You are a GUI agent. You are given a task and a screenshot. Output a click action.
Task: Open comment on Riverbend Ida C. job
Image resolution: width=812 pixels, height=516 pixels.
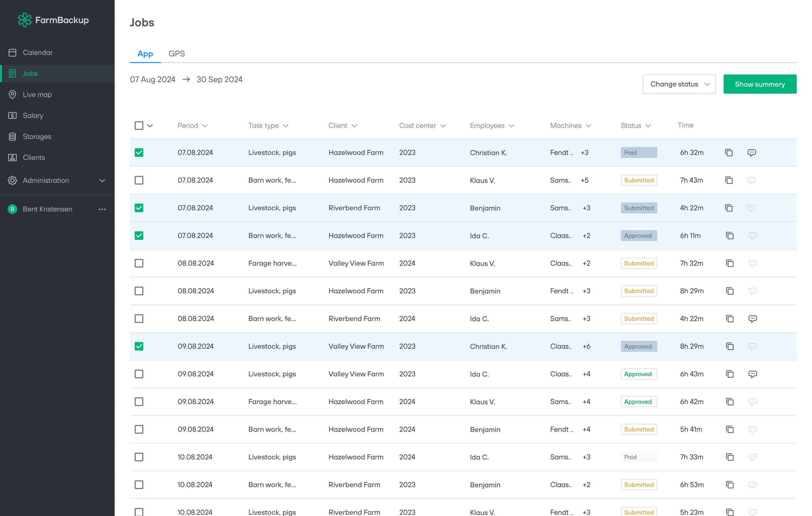(x=752, y=318)
